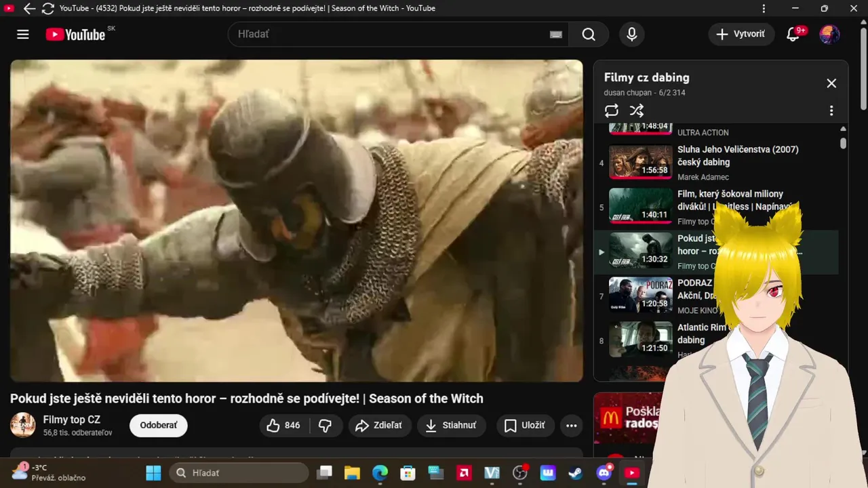Image resolution: width=868 pixels, height=488 pixels.
Task: Open the on-screen keyboard icon in search
Action: coord(556,35)
